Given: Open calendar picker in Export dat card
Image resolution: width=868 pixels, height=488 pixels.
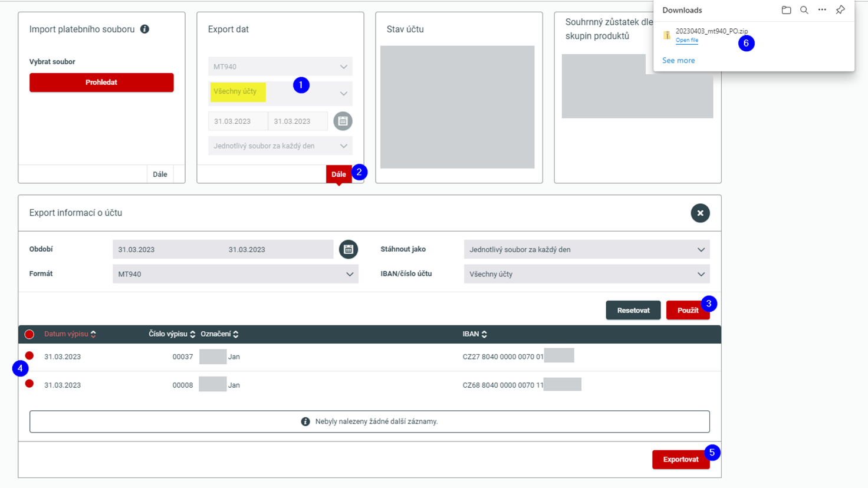Looking at the screenshot, I should click(x=343, y=121).
